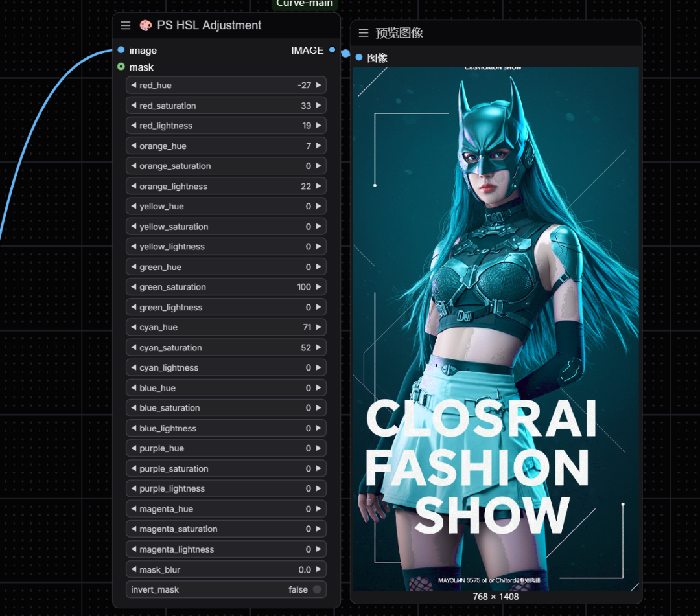The height and width of the screenshot is (616, 700).
Task: Click the red_lightness value 19
Action: point(307,126)
